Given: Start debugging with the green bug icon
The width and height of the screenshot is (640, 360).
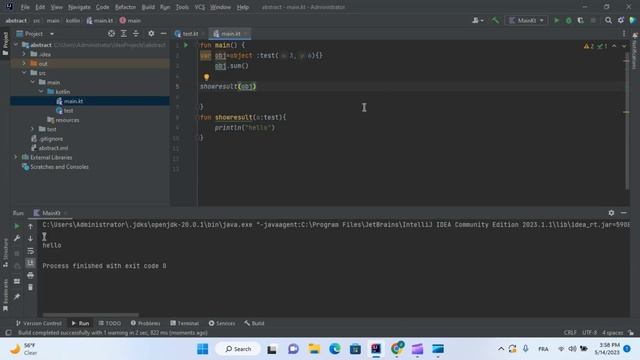Looking at the screenshot, I should (x=569, y=20).
